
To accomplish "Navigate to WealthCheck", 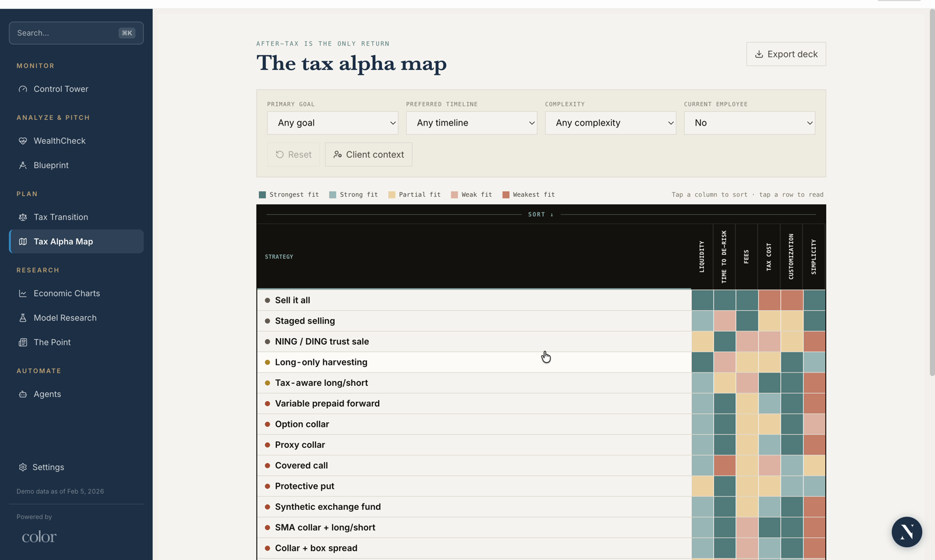I will tap(77, 141).
